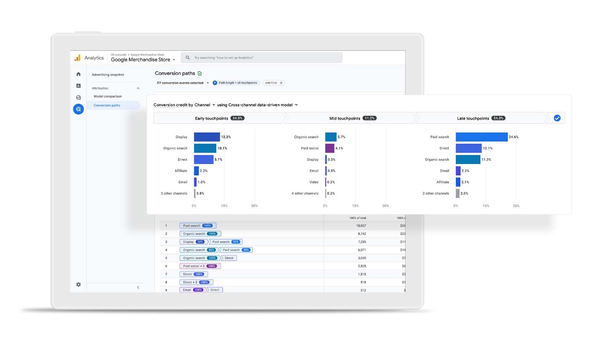
Task: Click the blue checkmark circle beside Late touchpoints
Action: [x=557, y=118]
